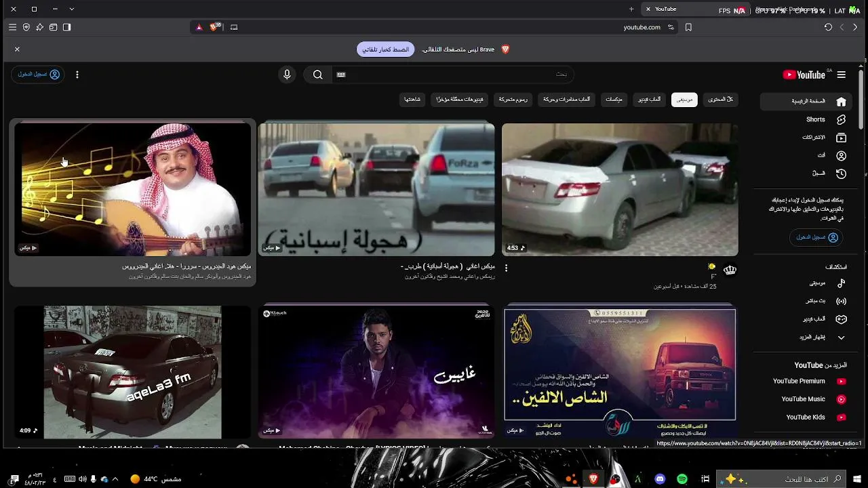
Task: Open the YouTube settings three-dot menu
Action: [x=77, y=75]
